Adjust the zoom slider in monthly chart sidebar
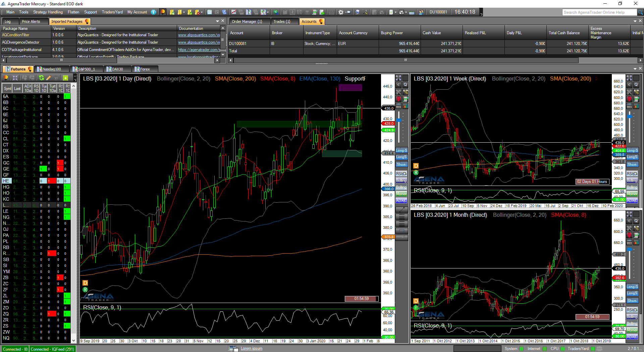This screenshot has height=352, width=644. 630,249
